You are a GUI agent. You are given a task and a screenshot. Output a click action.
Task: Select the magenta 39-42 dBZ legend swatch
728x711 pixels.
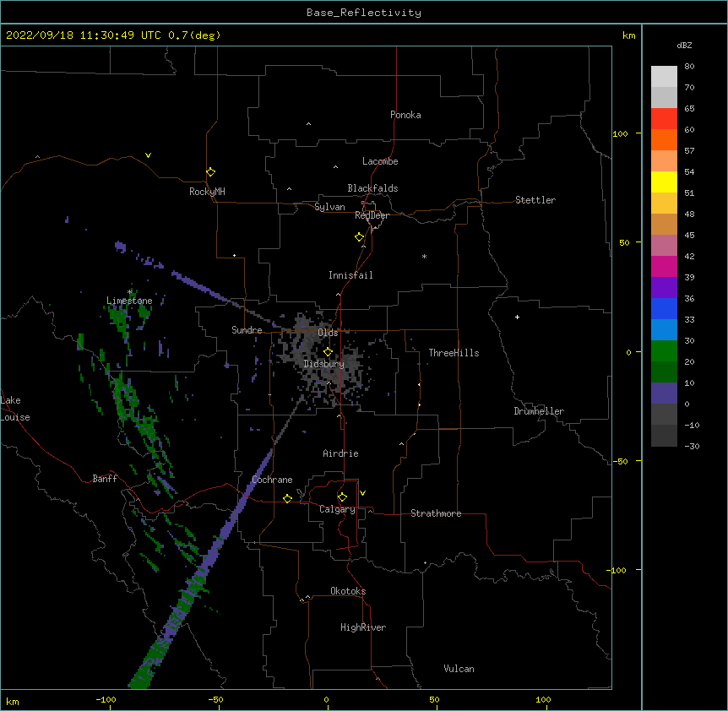point(664,266)
